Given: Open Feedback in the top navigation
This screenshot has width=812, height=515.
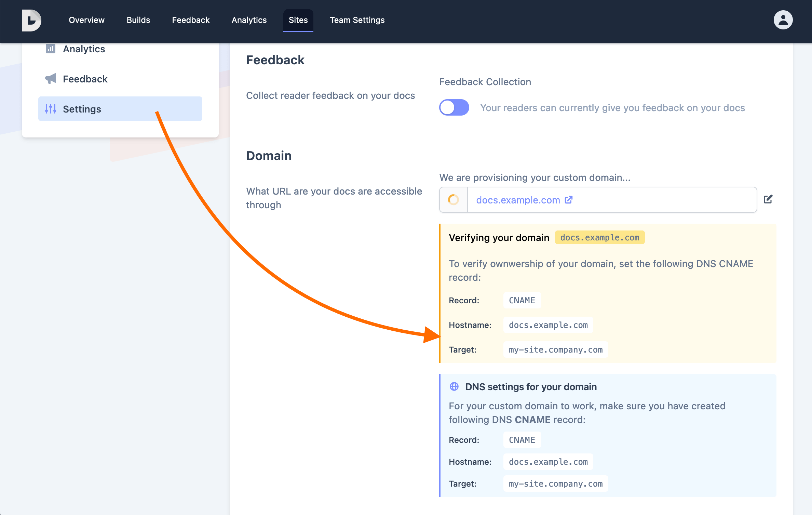Looking at the screenshot, I should pos(191,20).
